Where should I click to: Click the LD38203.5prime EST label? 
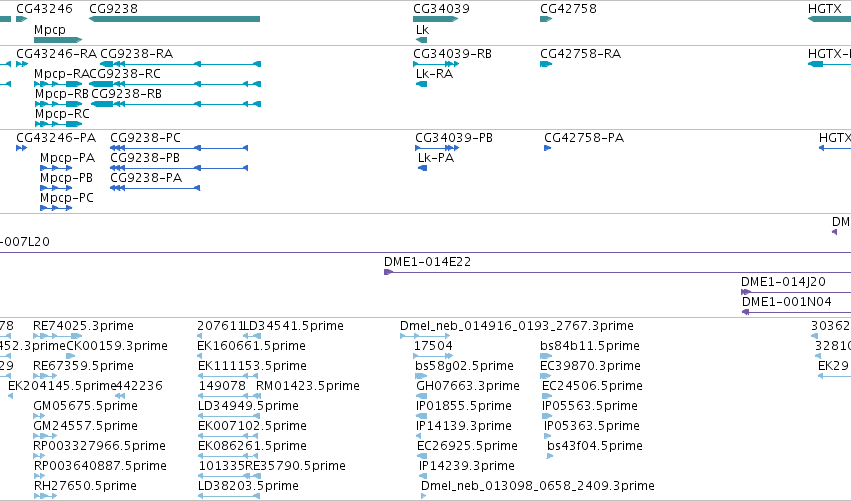pyautogui.click(x=248, y=487)
